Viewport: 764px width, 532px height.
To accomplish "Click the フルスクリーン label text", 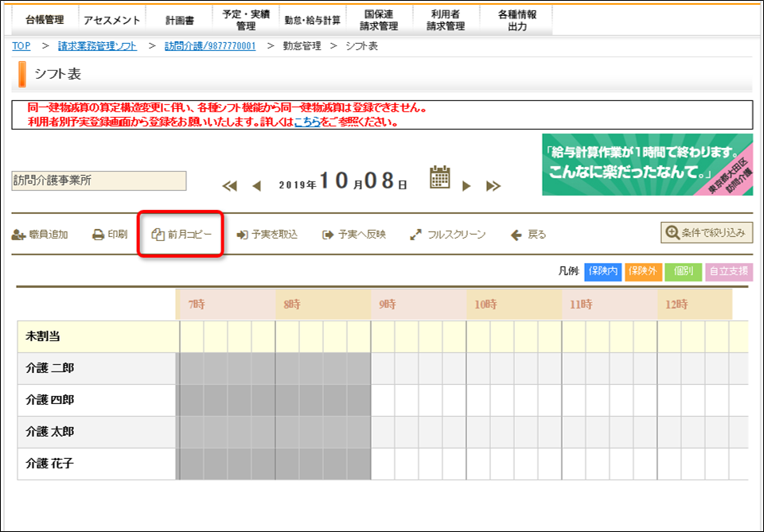I will (x=457, y=235).
